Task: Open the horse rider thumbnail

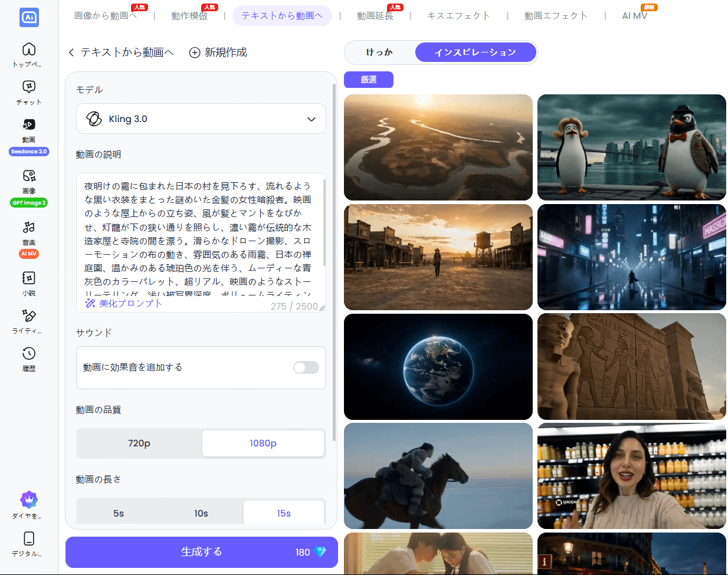Action: click(438, 476)
